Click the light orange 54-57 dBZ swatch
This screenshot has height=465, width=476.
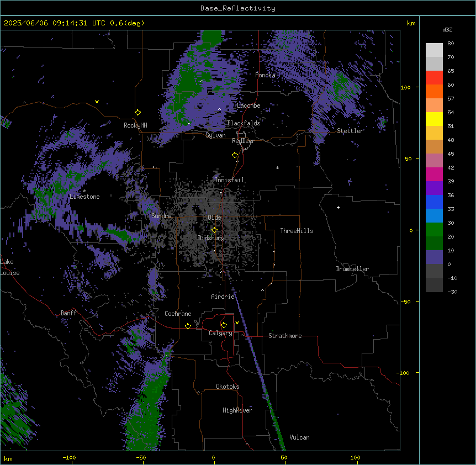pyautogui.click(x=434, y=105)
